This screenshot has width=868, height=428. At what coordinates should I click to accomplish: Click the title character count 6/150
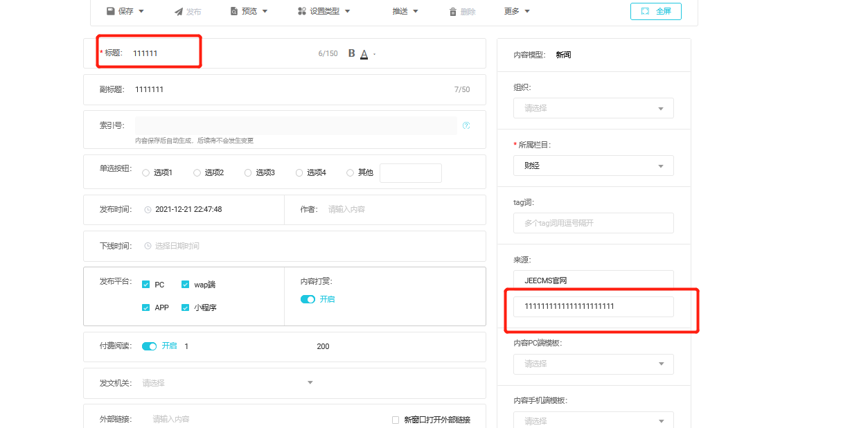pos(328,53)
